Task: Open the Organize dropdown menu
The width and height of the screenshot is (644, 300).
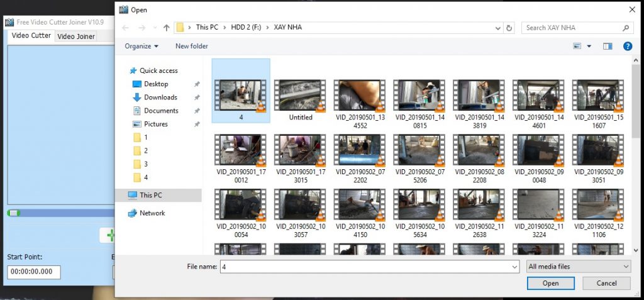Action: [x=142, y=47]
